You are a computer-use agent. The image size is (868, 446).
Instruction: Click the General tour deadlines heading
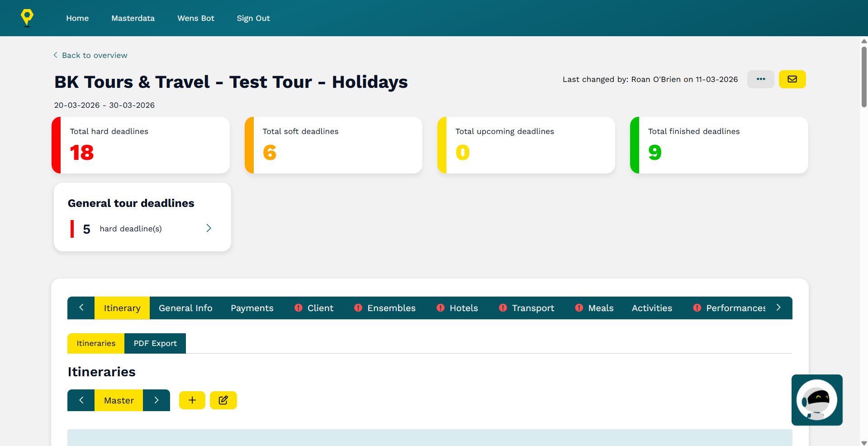coord(131,203)
